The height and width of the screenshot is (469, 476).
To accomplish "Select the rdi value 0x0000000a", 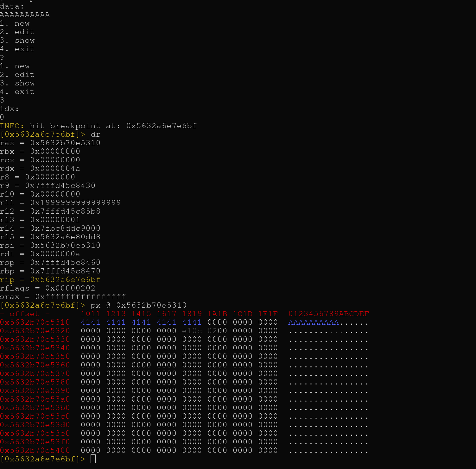I will click(55, 254).
